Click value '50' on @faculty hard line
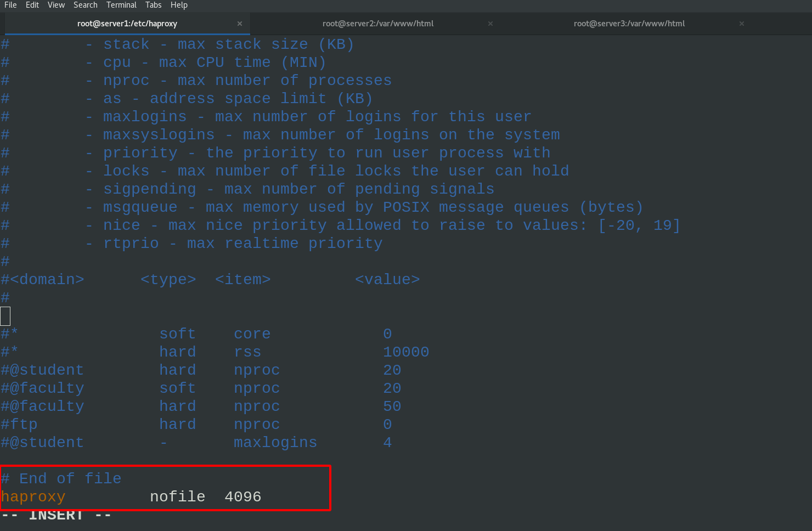Viewport: 812px width, 531px height. tap(392, 406)
